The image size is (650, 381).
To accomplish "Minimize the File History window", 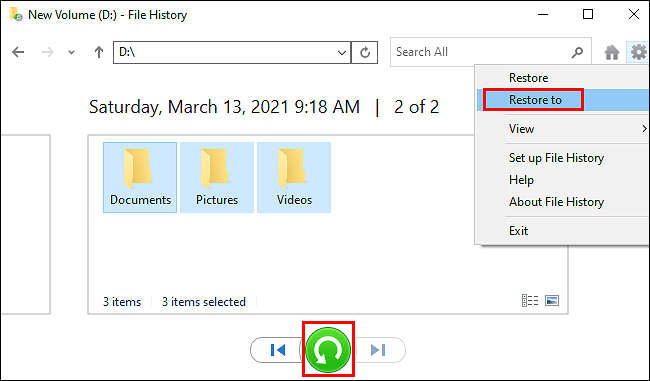I will 543,15.
